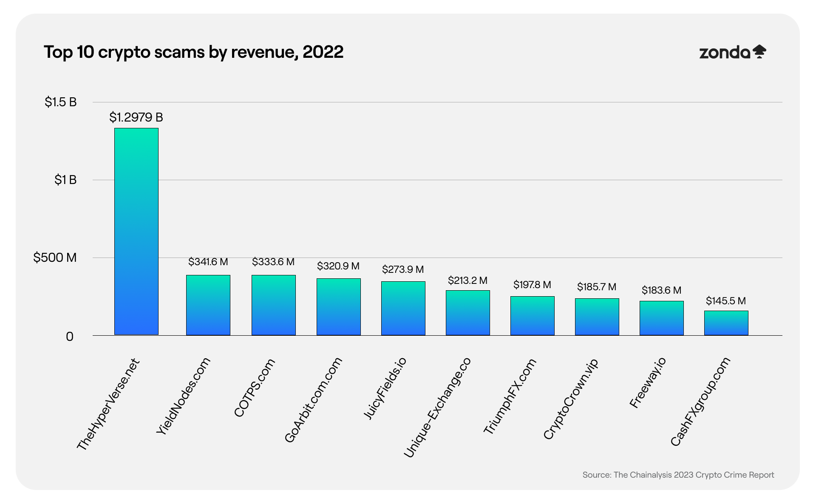
Task: Click the Unique-Exchange.co bar
Action: coord(467,313)
